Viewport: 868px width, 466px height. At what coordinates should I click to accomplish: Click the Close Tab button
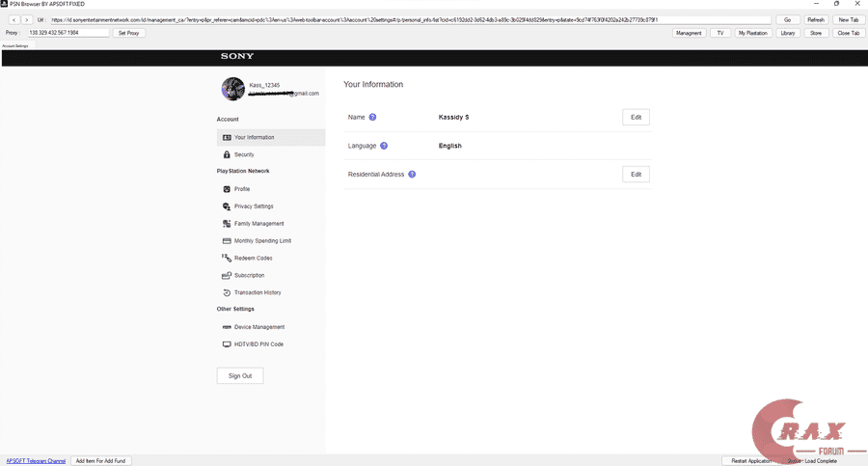(x=848, y=33)
